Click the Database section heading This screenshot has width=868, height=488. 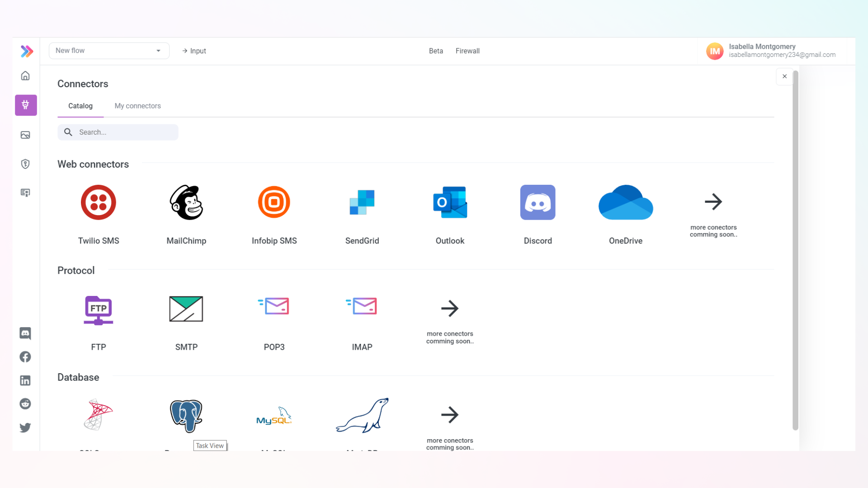[x=78, y=377]
